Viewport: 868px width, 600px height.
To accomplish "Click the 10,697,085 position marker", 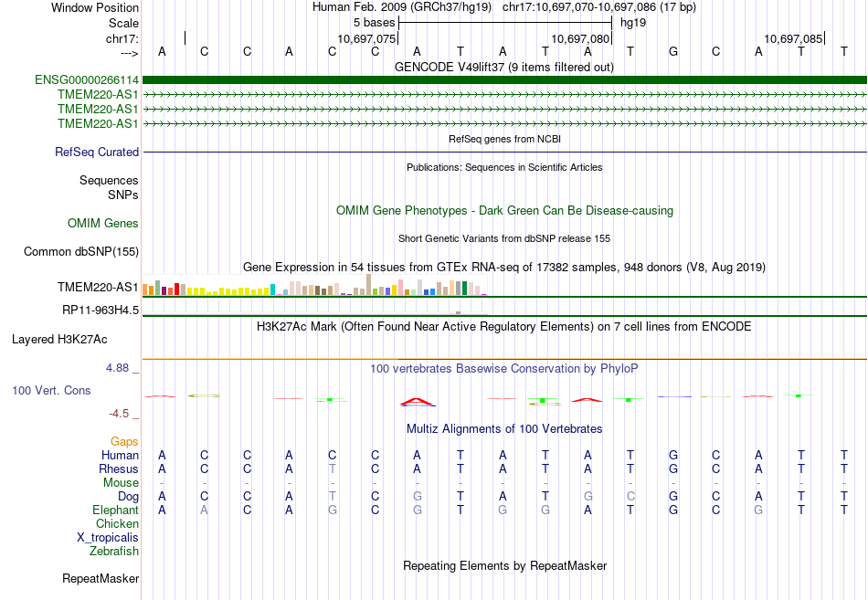I will (793, 38).
